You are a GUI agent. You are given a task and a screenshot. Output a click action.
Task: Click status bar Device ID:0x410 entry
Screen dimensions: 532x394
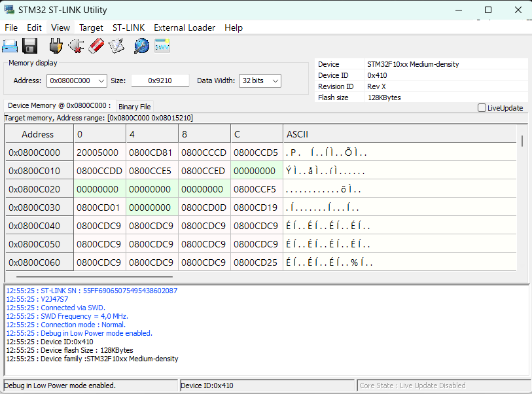tap(268, 385)
